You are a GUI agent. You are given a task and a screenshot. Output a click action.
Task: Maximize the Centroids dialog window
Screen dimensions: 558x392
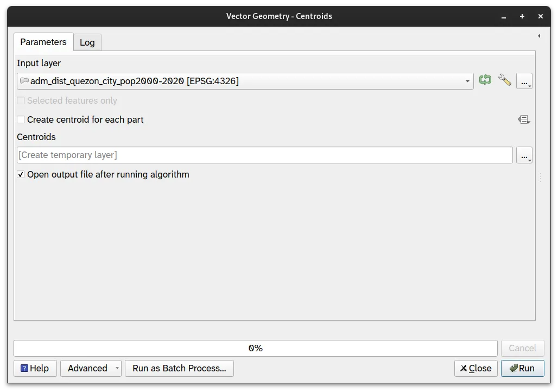pos(522,16)
